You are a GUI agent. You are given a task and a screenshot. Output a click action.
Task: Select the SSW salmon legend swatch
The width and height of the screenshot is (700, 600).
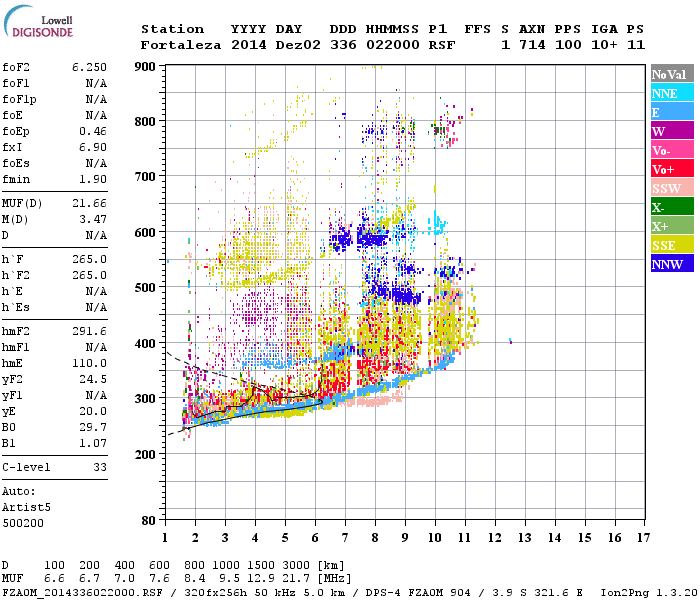click(x=672, y=188)
